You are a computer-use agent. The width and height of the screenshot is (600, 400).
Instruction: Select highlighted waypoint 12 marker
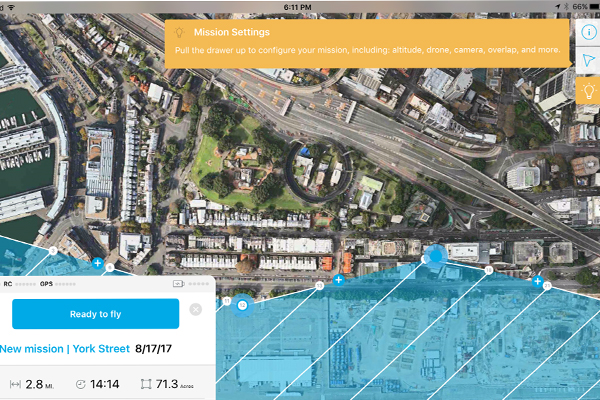[x=242, y=305]
